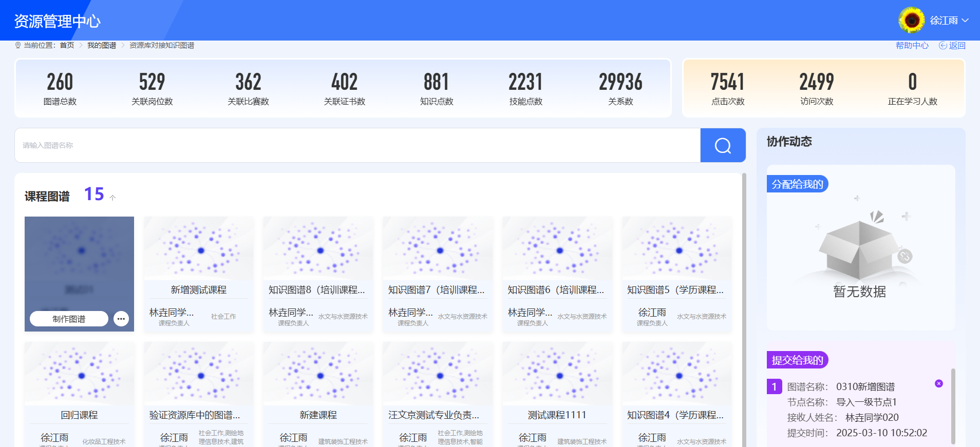Click the 资源管理中心 header title
Screen dimensions: 980x447
57,21
